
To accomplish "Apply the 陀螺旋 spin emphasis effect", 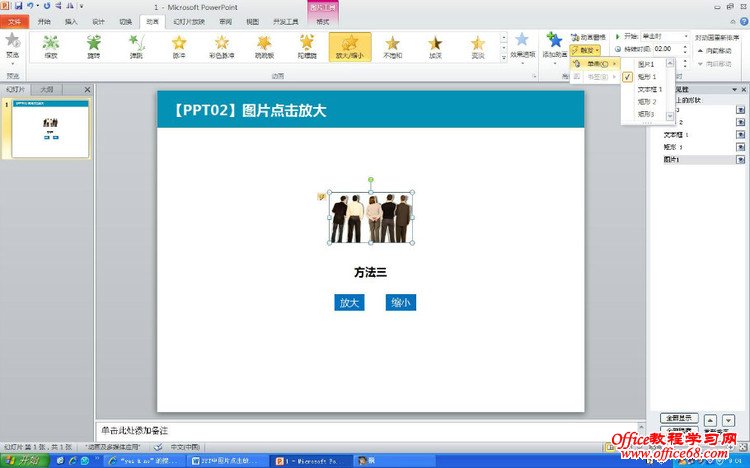I will coord(307,47).
